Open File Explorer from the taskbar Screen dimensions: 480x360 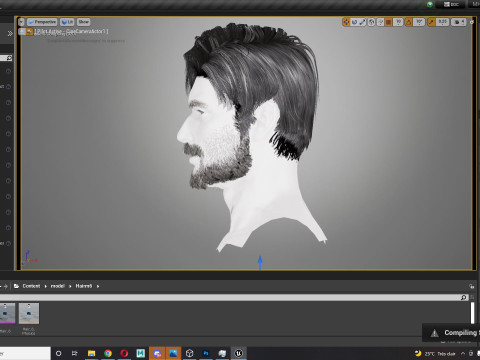91,353
